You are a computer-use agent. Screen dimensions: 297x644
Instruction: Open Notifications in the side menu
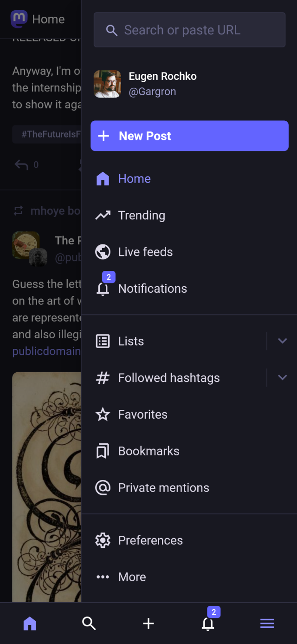[x=152, y=289]
